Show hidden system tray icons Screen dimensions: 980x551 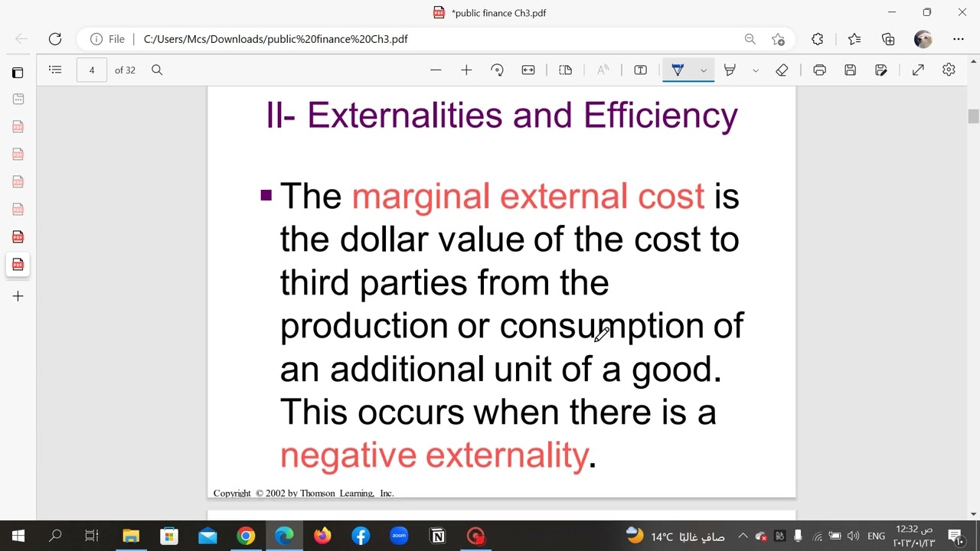click(x=743, y=536)
